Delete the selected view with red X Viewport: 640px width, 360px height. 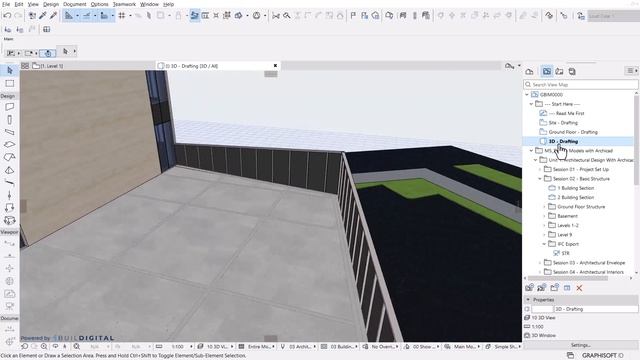pyautogui.click(x=579, y=288)
